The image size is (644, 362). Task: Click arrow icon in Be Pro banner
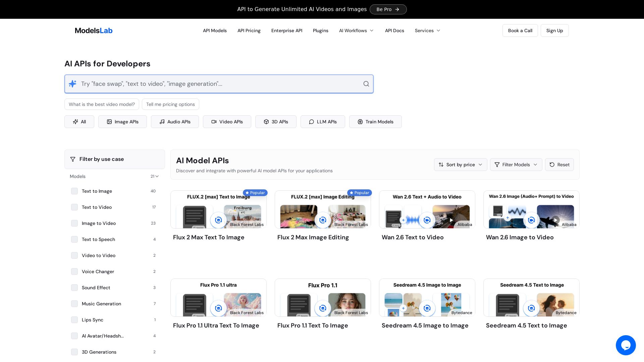397,9
